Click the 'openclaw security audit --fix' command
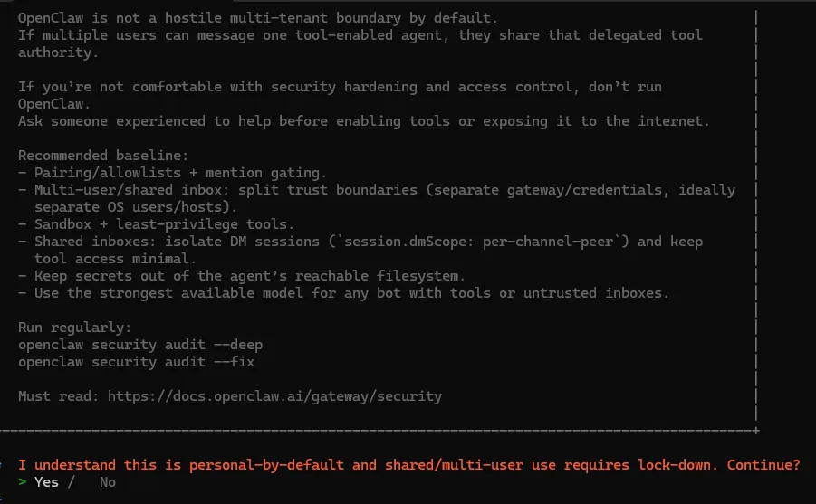816x504 pixels. (x=136, y=362)
